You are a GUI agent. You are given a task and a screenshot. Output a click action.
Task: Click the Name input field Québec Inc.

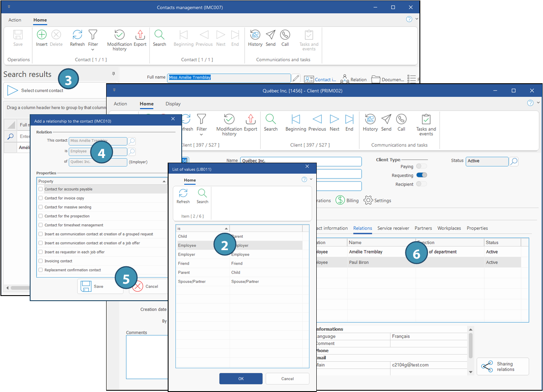point(301,161)
